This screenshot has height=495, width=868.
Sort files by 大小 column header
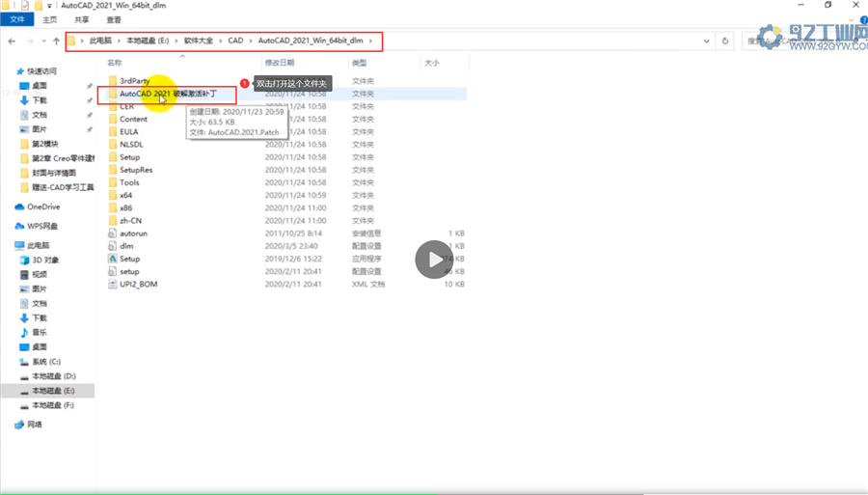[432, 63]
